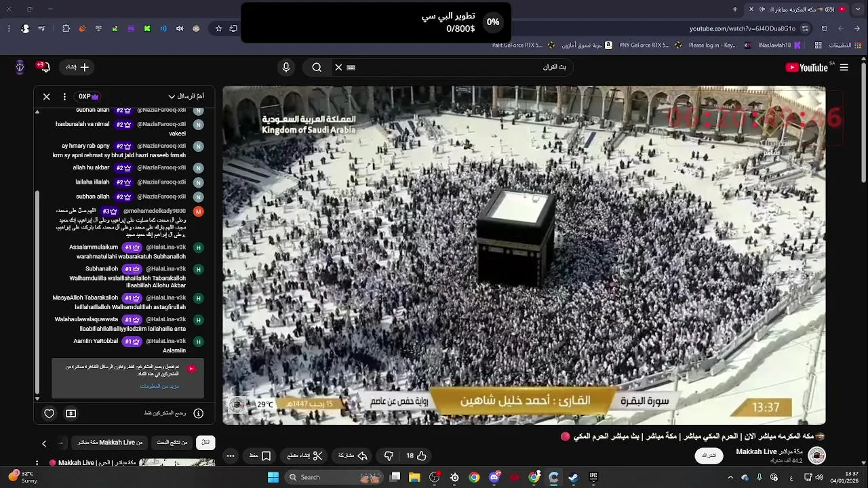
Task: Like the video (18 likes)
Action: (x=416, y=456)
